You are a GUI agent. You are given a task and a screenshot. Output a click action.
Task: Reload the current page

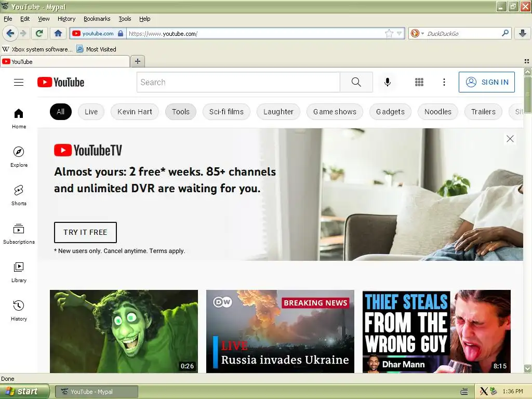39,33
